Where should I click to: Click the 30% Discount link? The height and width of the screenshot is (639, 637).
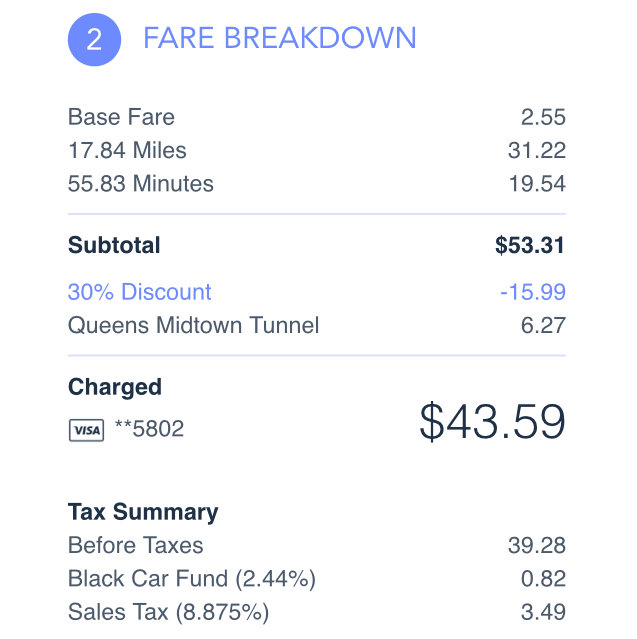[140, 292]
